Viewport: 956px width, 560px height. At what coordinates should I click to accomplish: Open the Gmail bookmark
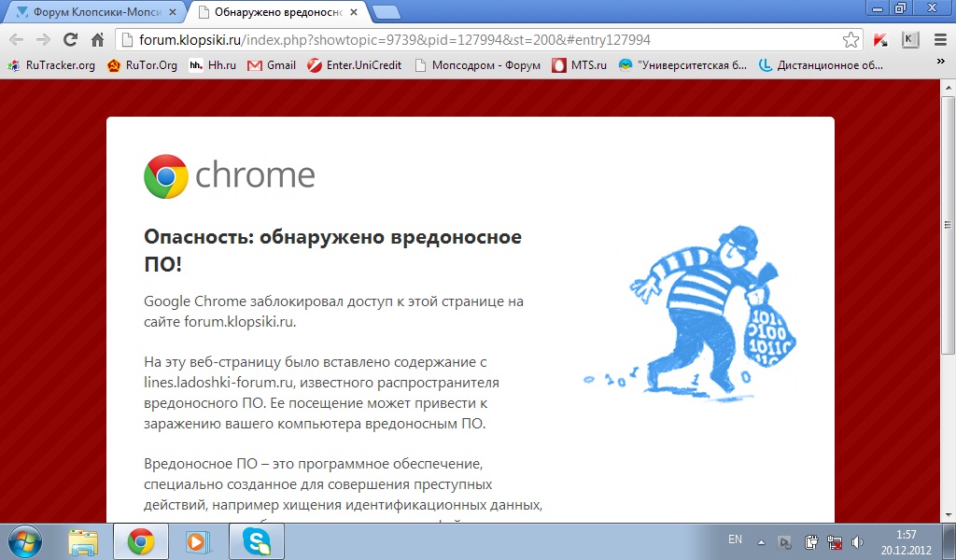coord(272,65)
